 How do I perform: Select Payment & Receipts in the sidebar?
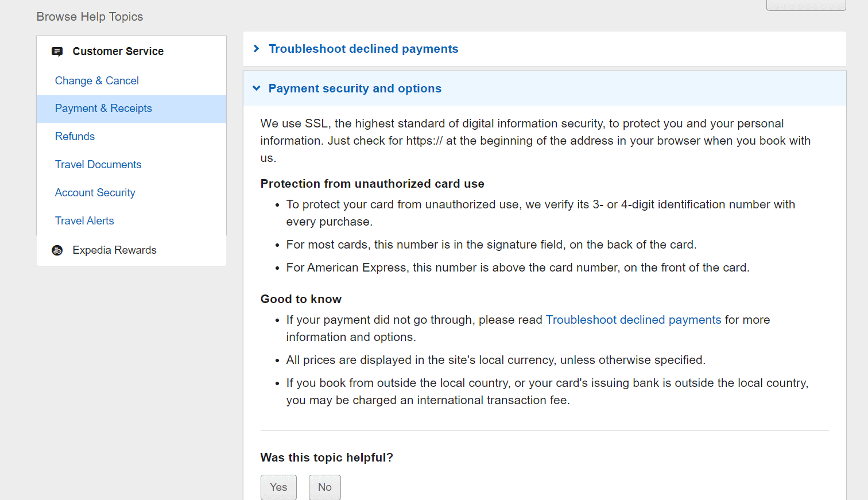103,108
